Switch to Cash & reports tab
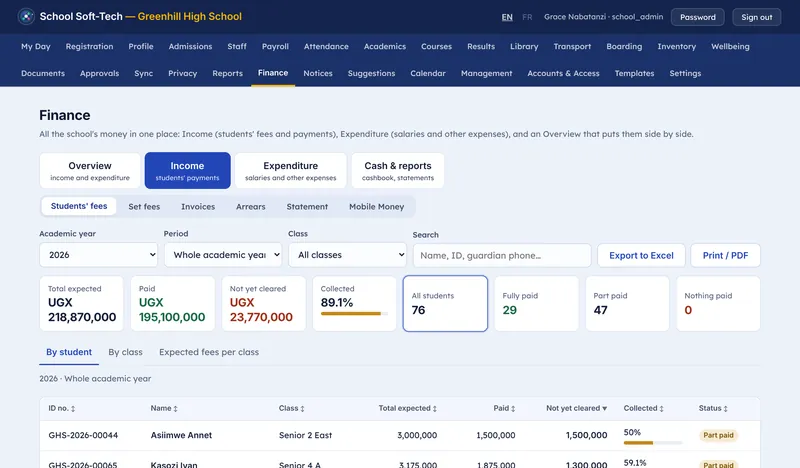The image size is (800, 468). pos(397,170)
